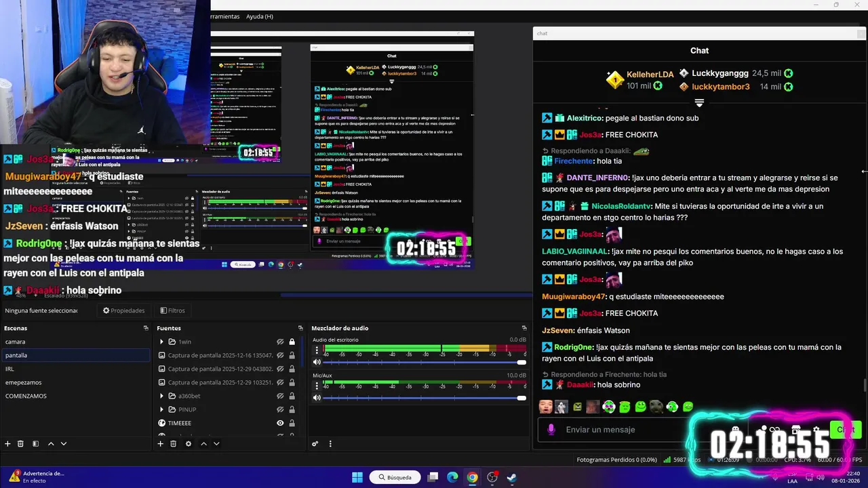Move source down arrow in Fuentes
Screen dimensions: 868x488
coord(216,444)
